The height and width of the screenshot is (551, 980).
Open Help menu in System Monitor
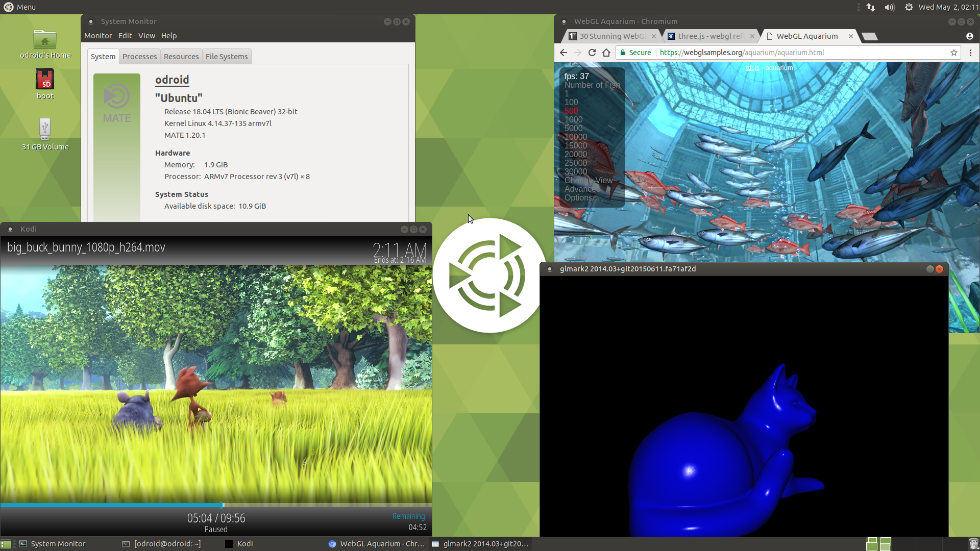pos(169,36)
